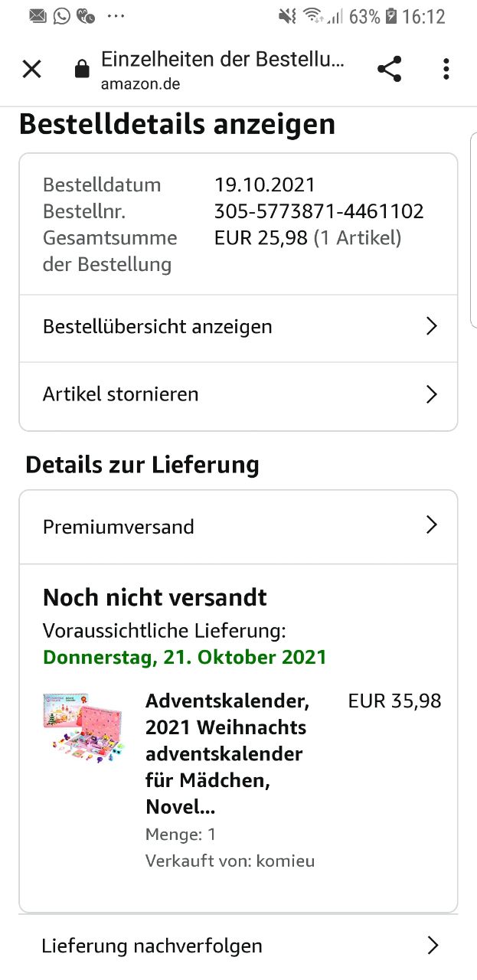Select Artikel stornieren entry
Screen dimensions: 477x980
[238, 395]
